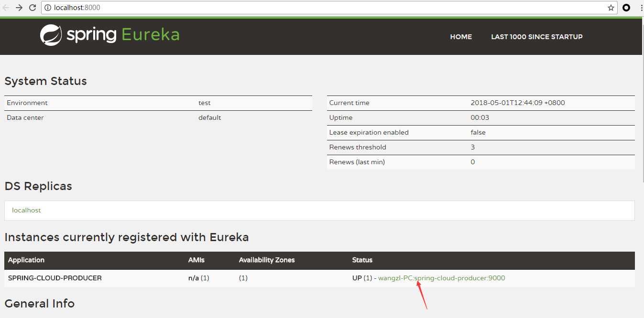Click the DS Replicas heading
644x318 pixels.
[x=38, y=186]
